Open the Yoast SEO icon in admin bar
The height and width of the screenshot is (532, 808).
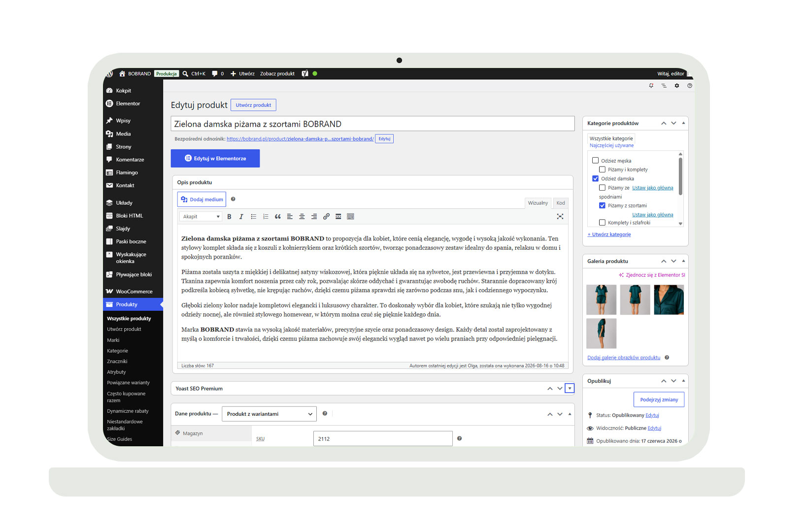point(305,74)
